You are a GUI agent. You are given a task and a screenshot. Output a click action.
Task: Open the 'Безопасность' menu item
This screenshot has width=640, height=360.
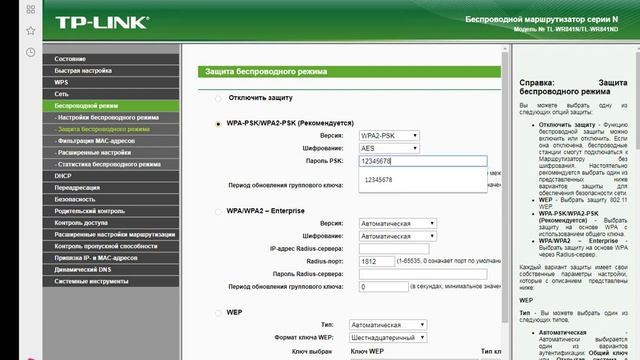point(111,199)
